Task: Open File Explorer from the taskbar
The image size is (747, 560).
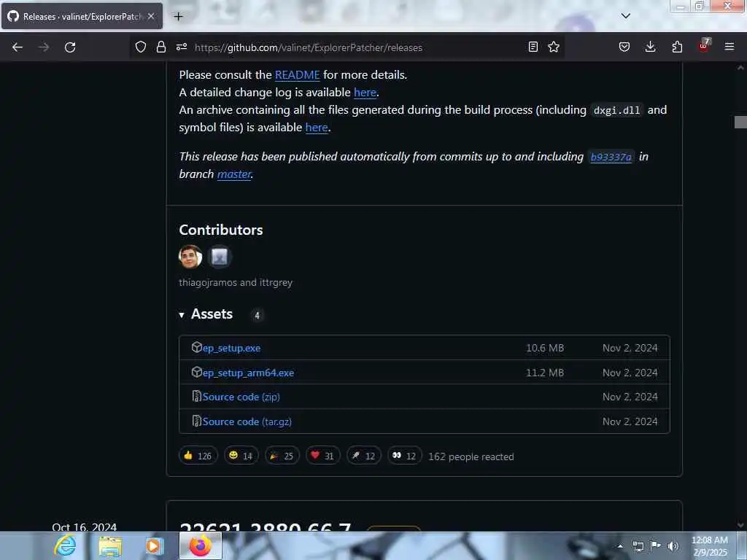Action: 111,545
